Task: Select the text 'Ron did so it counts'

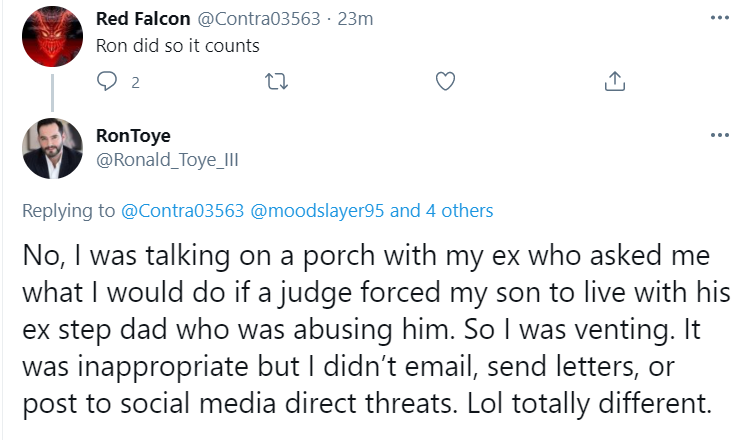Action: point(178,46)
